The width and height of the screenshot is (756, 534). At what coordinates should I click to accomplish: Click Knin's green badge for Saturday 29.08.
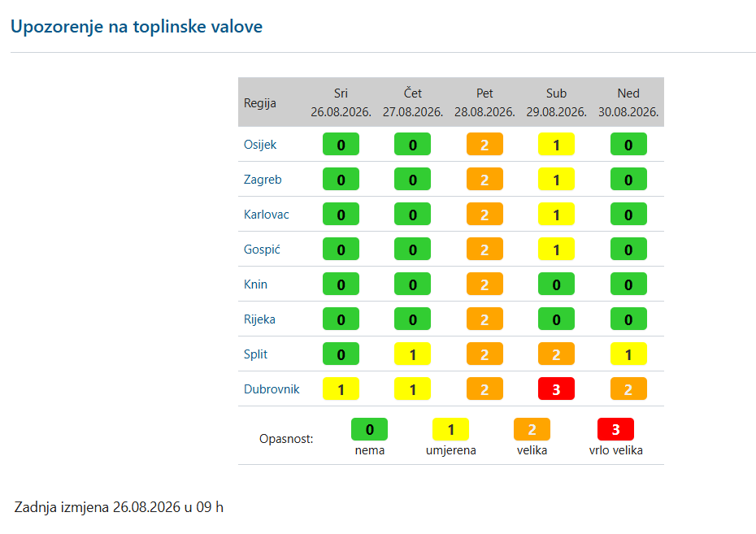click(556, 284)
